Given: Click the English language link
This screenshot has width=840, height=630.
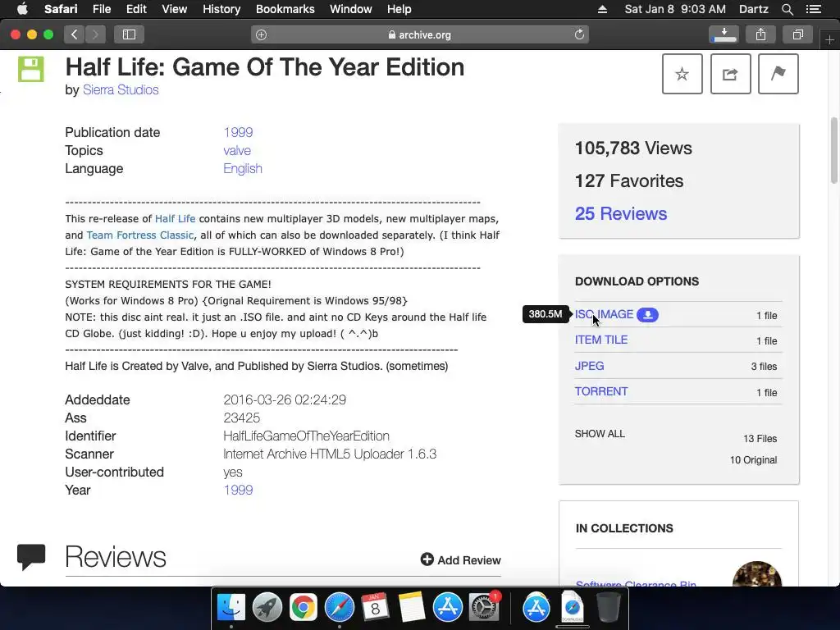Looking at the screenshot, I should pos(243,168).
